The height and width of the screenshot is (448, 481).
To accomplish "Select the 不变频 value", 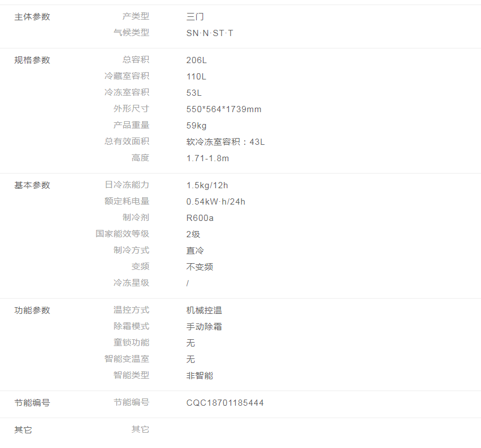I will (200, 267).
